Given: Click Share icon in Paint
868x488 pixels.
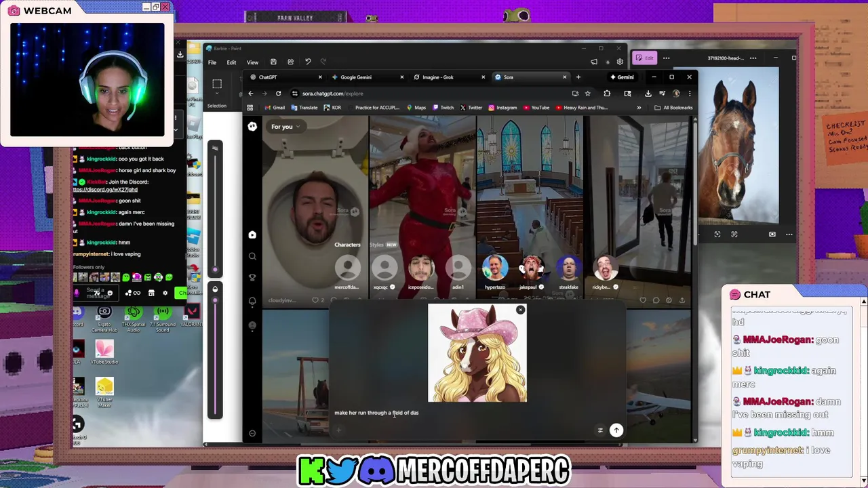Looking at the screenshot, I should point(290,62).
